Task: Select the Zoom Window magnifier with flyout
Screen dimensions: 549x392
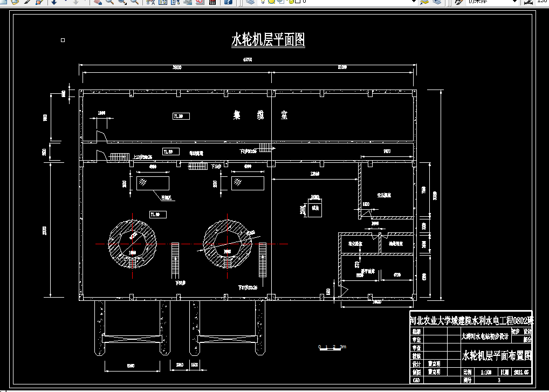Action: tap(122, 2)
